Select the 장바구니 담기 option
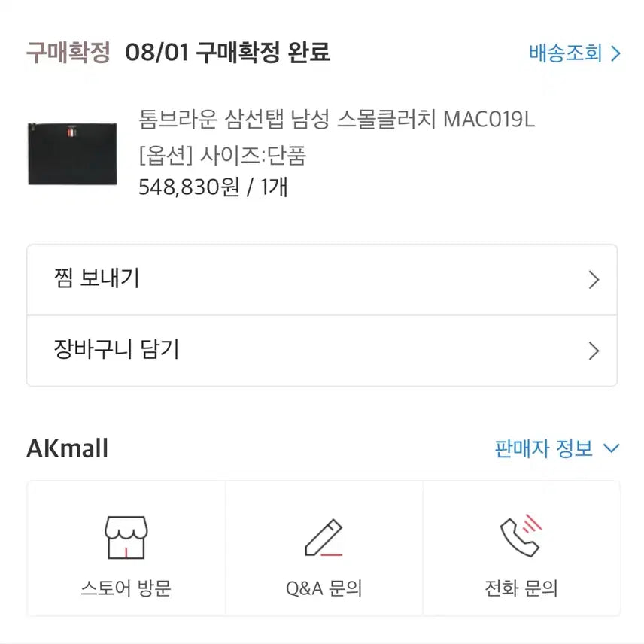 (117, 350)
